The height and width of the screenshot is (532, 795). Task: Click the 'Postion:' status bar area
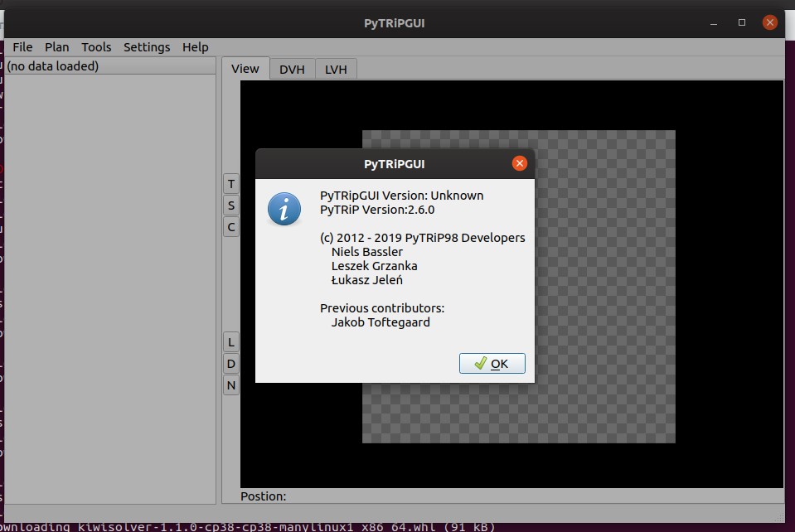[x=264, y=496]
